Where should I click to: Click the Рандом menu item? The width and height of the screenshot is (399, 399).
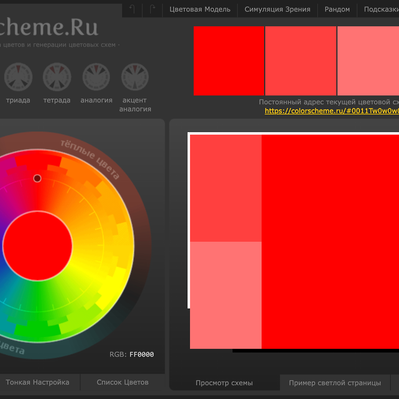[337, 10]
